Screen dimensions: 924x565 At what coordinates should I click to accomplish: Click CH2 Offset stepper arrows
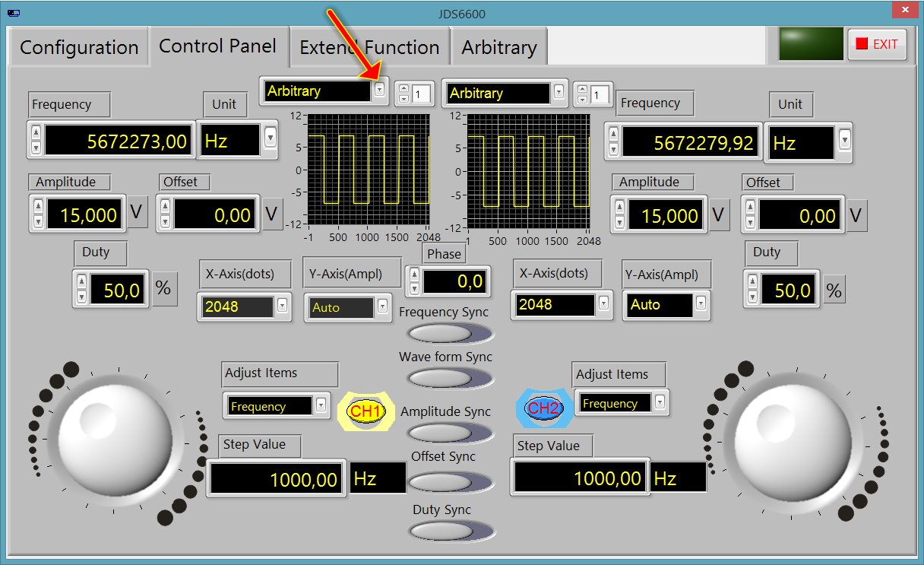pyautogui.click(x=750, y=216)
